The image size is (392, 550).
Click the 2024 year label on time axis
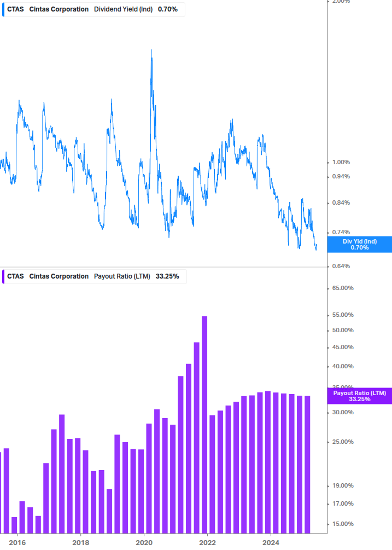click(x=271, y=543)
